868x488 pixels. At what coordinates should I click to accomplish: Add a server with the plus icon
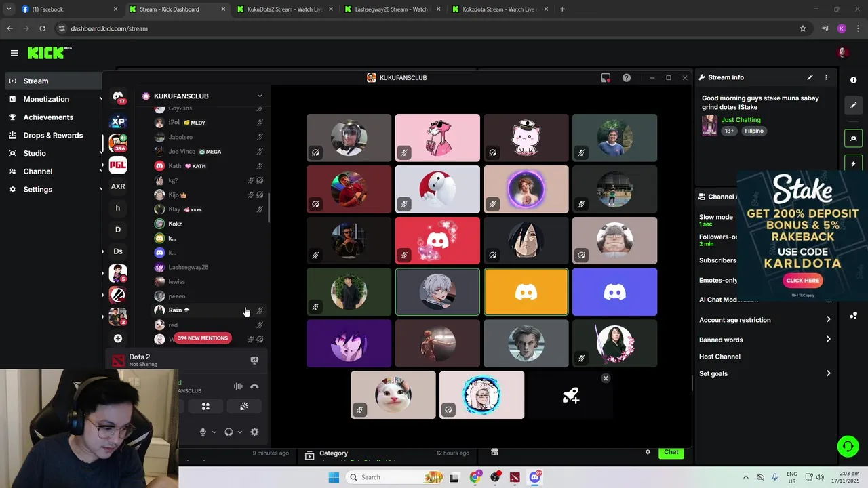click(x=118, y=338)
